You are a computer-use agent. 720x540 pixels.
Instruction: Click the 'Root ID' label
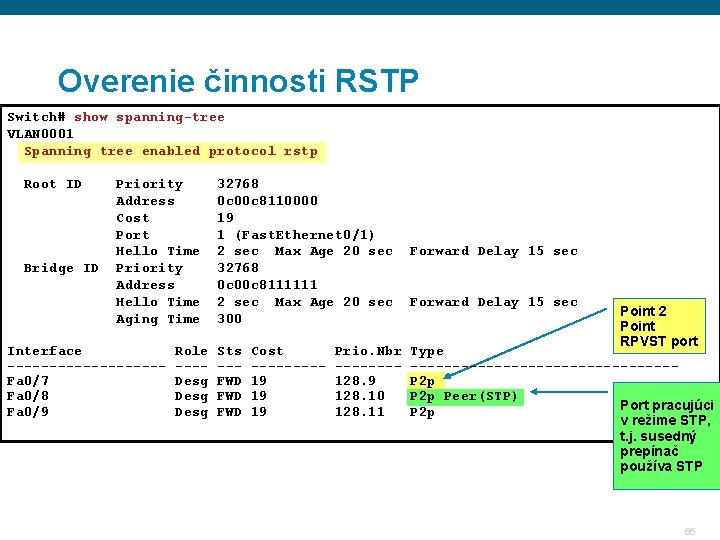click(52, 184)
